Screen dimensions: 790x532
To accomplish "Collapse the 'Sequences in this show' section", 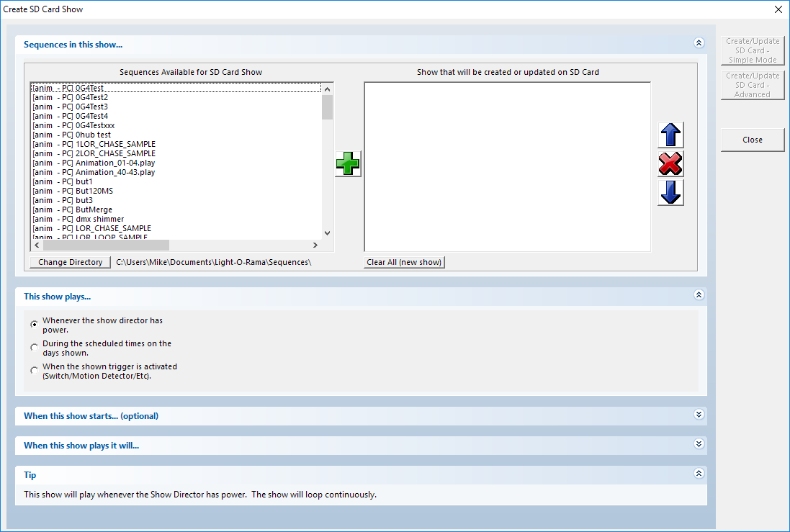I will 698,44.
